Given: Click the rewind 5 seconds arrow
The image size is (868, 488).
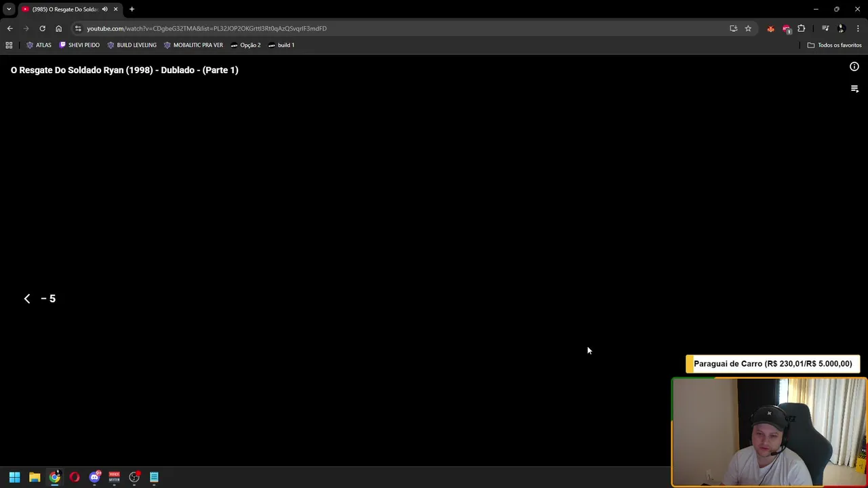Looking at the screenshot, I should [x=27, y=298].
